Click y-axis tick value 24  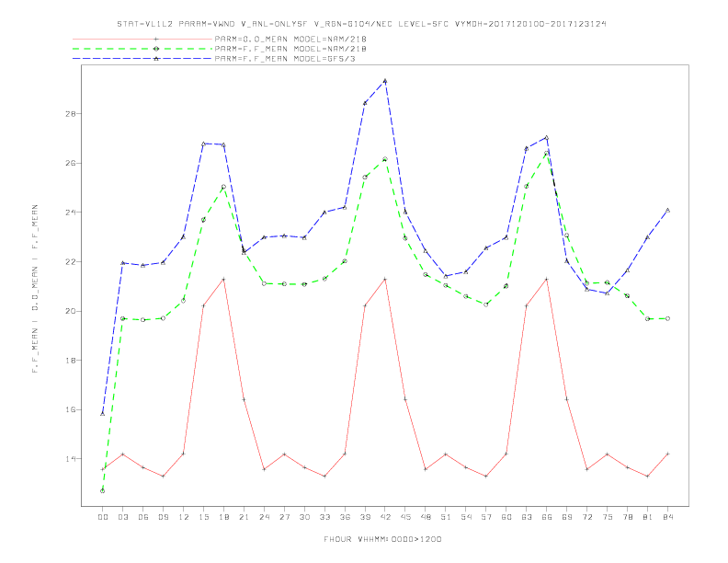(x=71, y=213)
